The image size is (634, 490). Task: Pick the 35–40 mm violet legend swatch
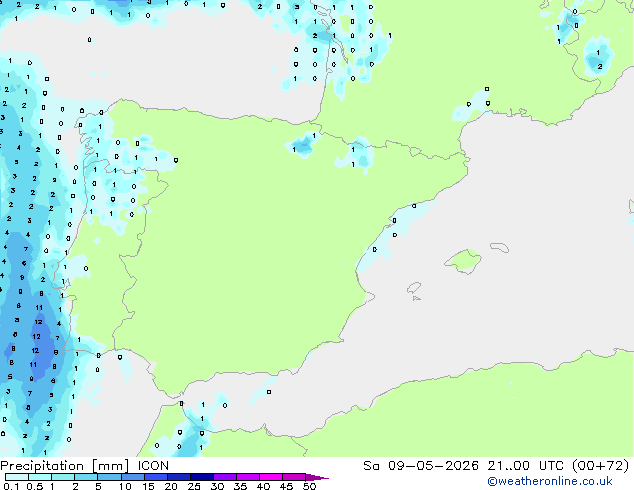pos(247,477)
